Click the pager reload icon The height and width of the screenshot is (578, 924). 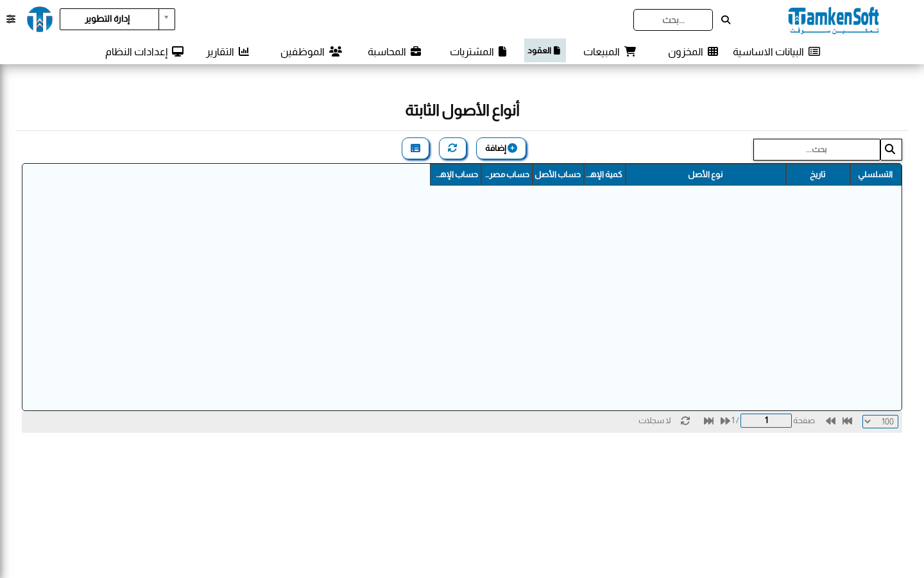(x=685, y=421)
